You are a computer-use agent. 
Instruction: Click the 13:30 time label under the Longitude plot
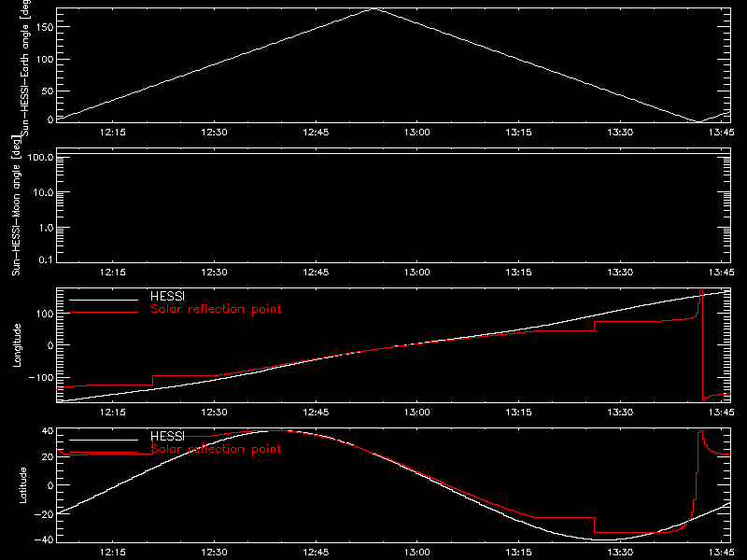620,413
